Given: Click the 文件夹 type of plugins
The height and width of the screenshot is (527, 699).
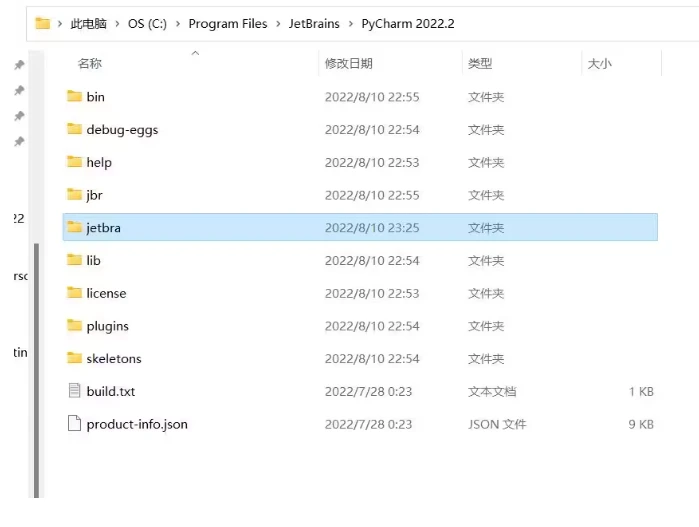Looking at the screenshot, I should (486, 326).
